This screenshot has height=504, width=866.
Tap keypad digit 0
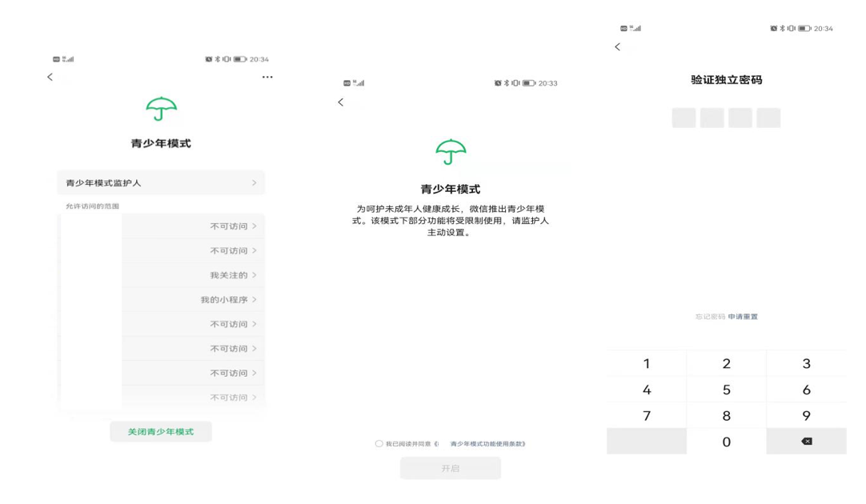(x=726, y=442)
